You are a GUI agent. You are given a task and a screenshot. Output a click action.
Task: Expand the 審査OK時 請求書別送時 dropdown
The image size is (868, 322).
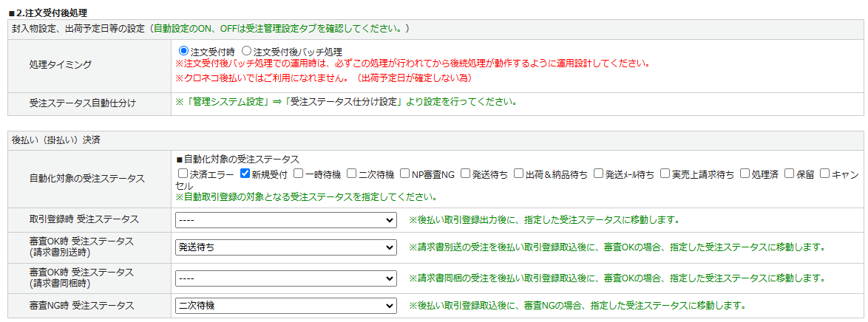[x=286, y=247]
